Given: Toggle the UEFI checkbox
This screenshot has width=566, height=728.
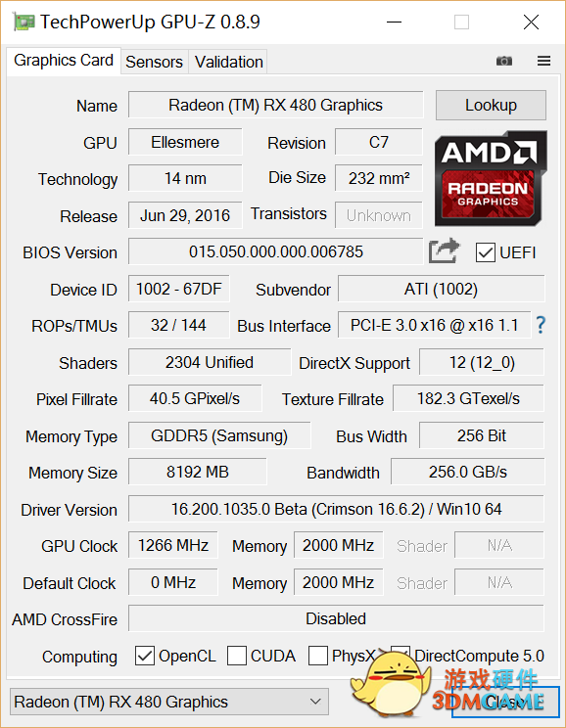Looking at the screenshot, I should pos(485,252).
